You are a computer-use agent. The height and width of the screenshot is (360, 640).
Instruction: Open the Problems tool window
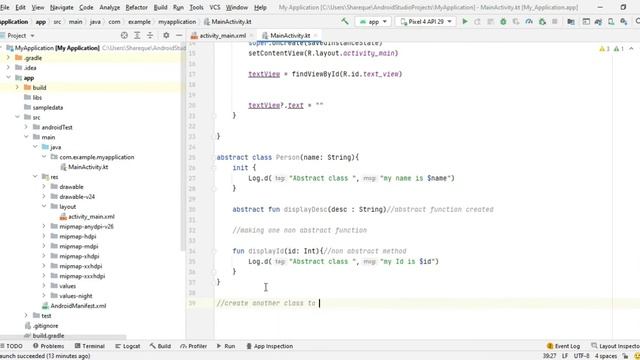point(49,346)
